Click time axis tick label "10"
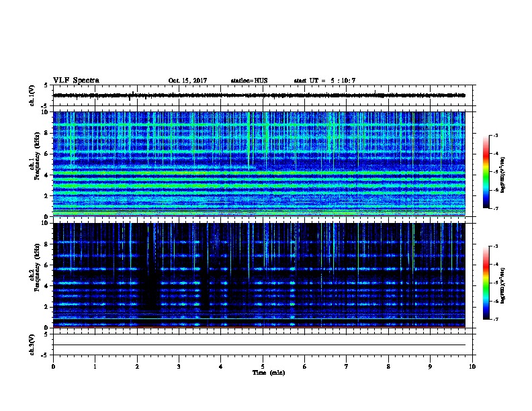 coord(472,366)
